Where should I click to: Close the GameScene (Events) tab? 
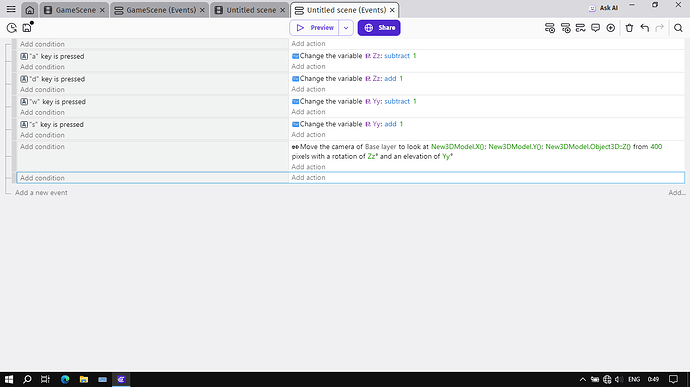click(202, 10)
